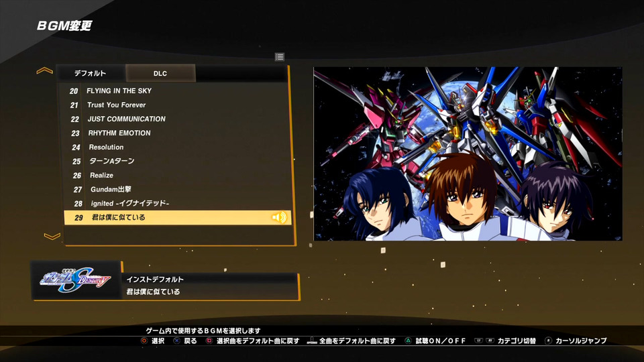Click the インストデフォルト label

tap(155, 280)
